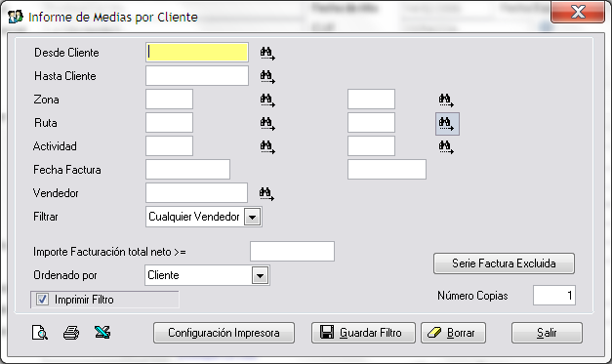Expand the Ordenado por Cliente dropdown
The width and height of the screenshot is (612, 364).
pyautogui.click(x=260, y=275)
